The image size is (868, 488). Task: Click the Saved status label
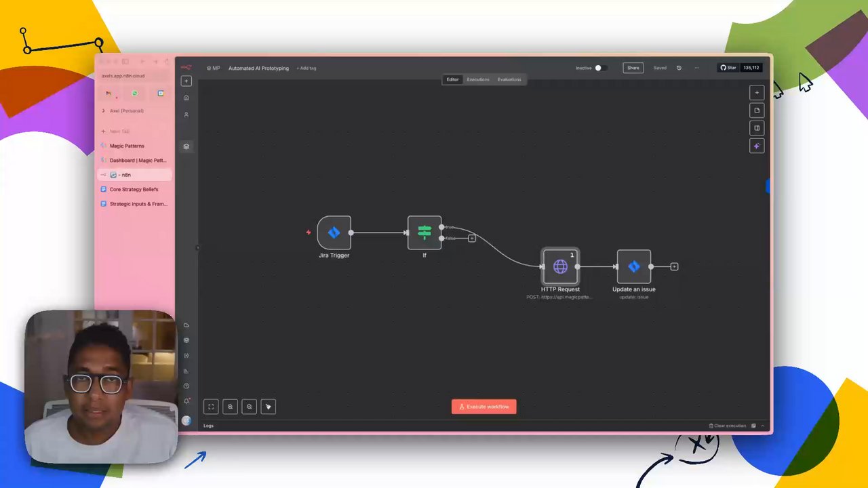(660, 68)
